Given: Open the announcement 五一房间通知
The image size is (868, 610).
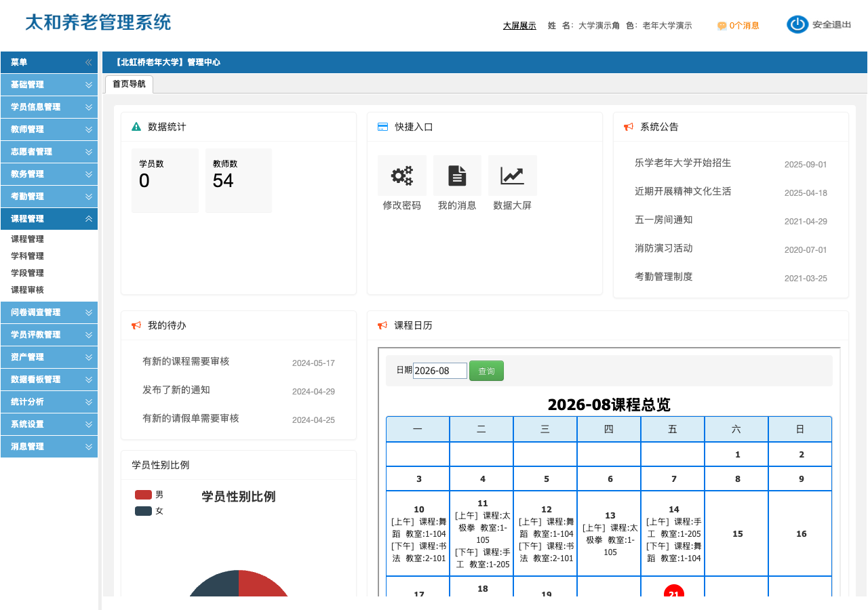Looking at the screenshot, I should click(663, 220).
